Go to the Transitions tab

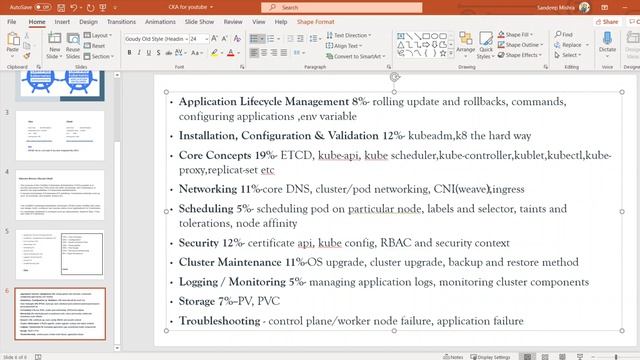tap(121, 22)
